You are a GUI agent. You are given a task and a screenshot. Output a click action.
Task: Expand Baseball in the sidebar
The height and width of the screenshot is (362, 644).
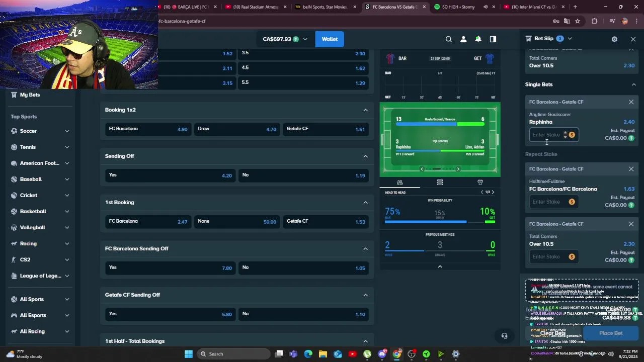click(67, 179)
